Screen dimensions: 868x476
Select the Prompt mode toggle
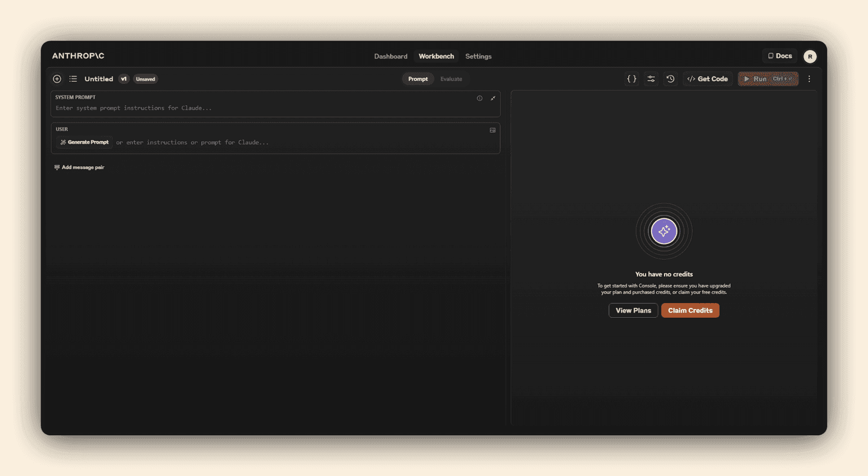(x=418, y=79)
